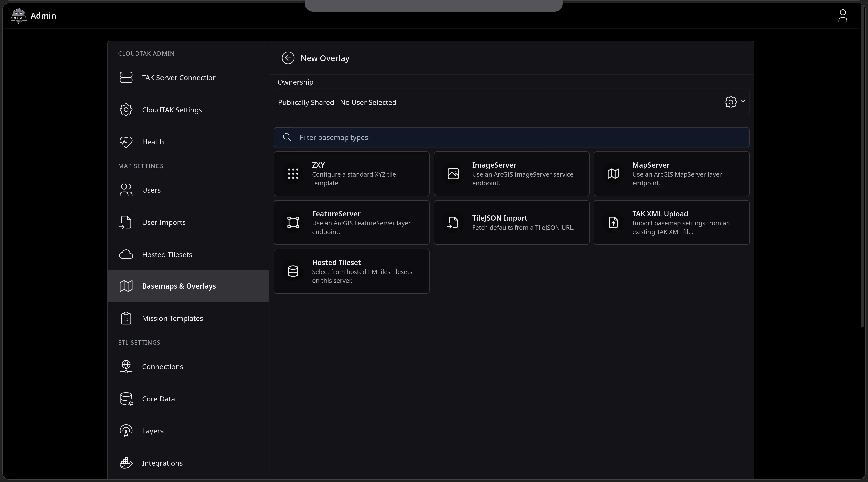Open Integrations section

pyautogui.click(x=188, y=463)
